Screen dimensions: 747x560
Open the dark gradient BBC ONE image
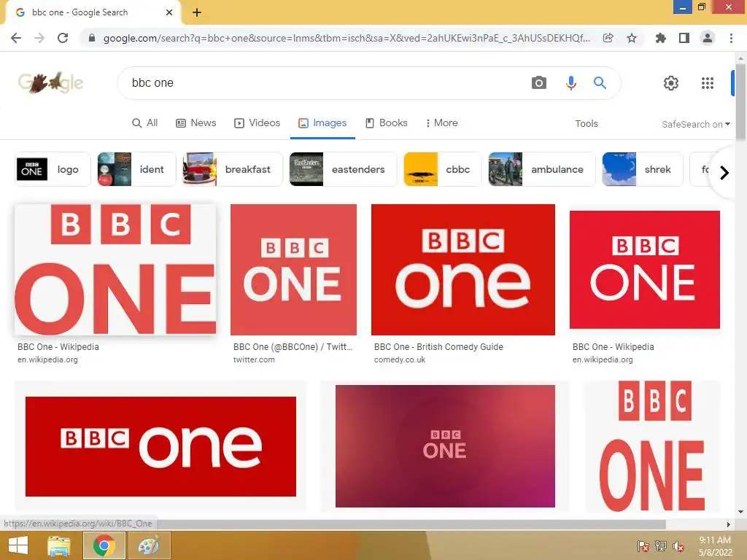445,446
